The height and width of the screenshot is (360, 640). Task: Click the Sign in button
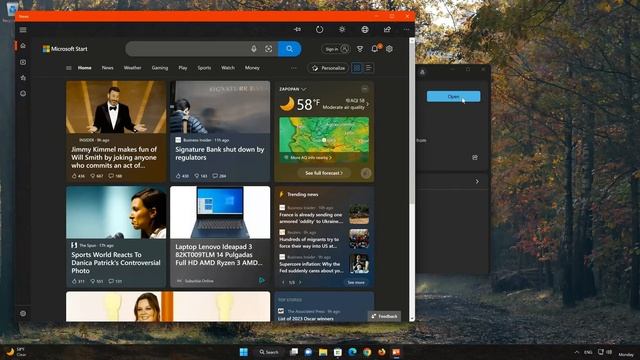point(337,49)
